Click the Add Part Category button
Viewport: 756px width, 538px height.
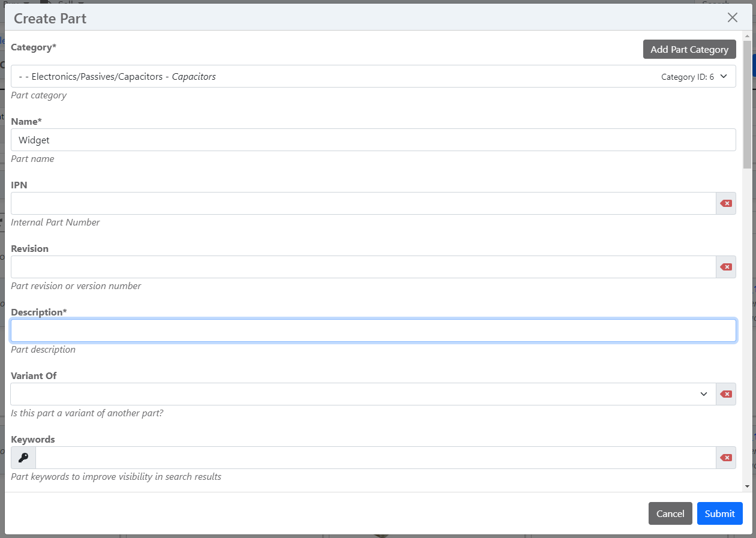click(689, 49)
